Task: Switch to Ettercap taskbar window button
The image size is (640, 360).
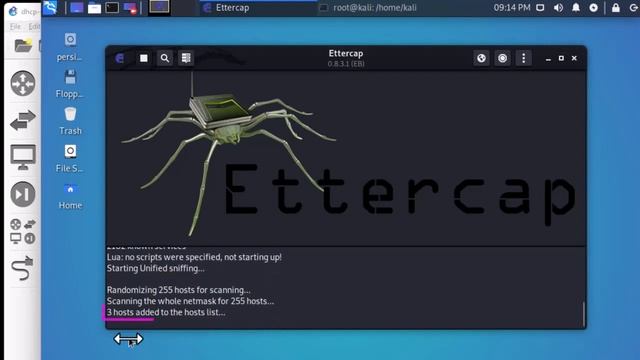Action: coord(258,8)
